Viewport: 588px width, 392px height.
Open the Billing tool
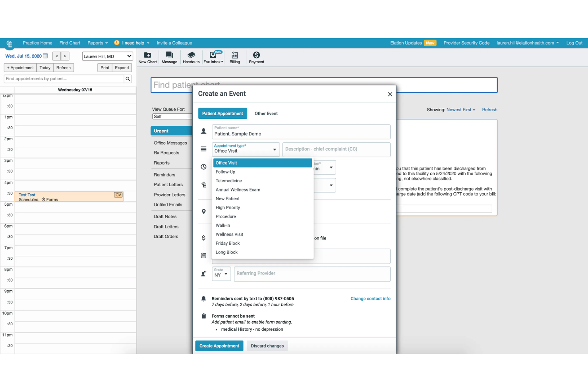point(235,58)
